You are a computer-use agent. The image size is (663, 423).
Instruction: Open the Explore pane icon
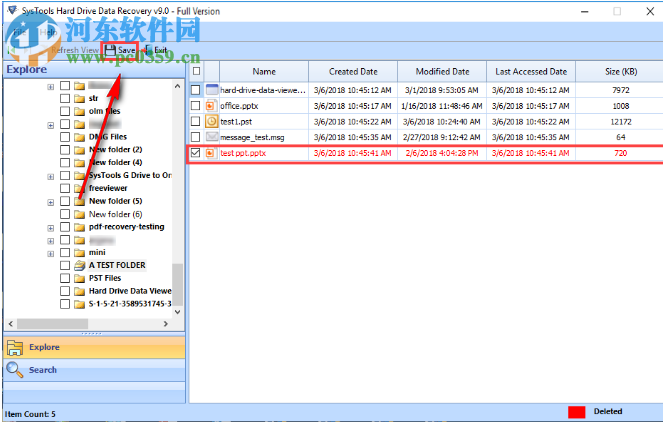(15, 347)
